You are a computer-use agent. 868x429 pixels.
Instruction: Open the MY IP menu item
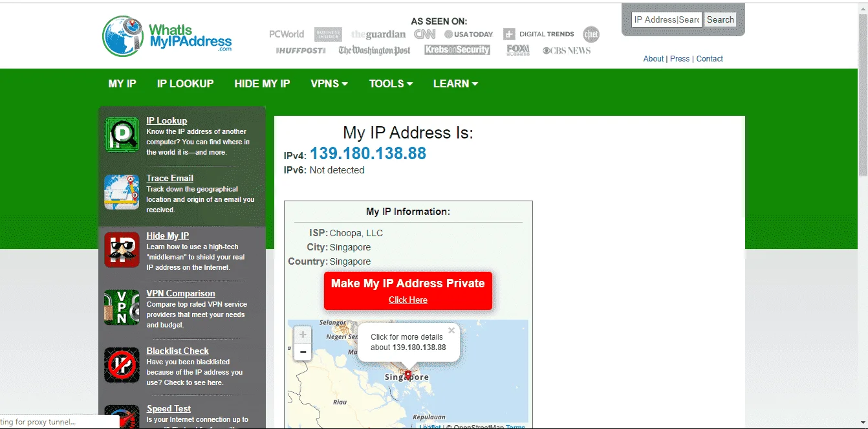coord(122,83)
